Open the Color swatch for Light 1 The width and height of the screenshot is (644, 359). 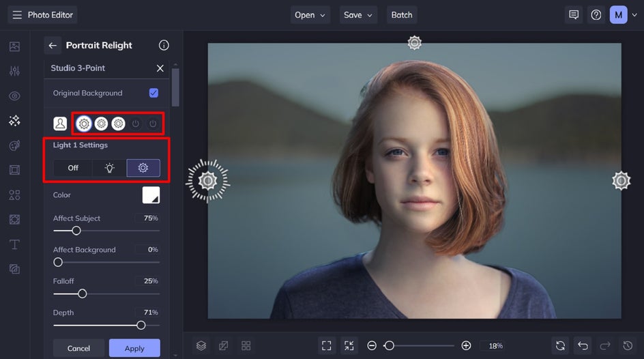click(151, 195)
